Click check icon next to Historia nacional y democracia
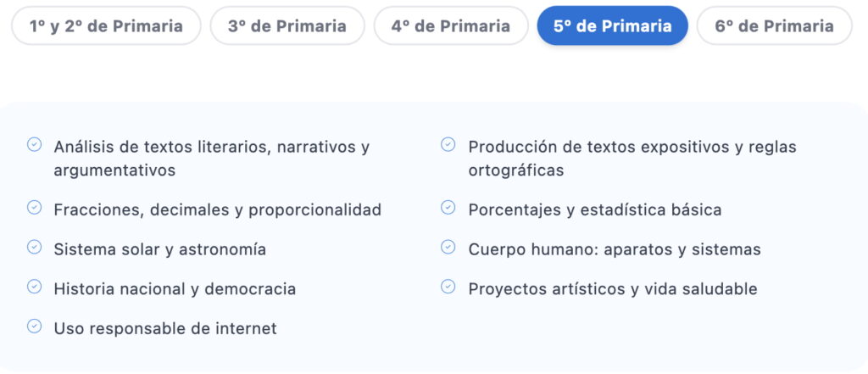Screen dimensions: 868x374 click(x=34, y=287)
